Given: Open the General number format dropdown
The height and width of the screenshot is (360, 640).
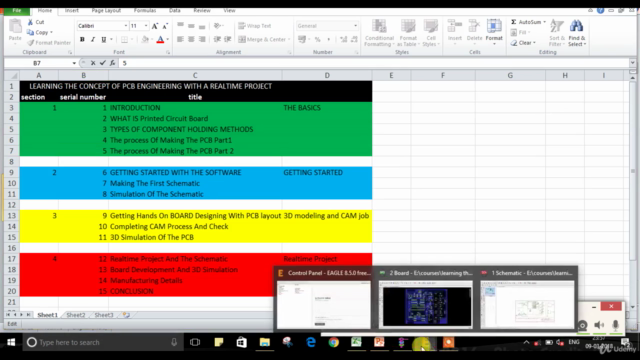Looking at the screenshot, I should click(355, 26).
